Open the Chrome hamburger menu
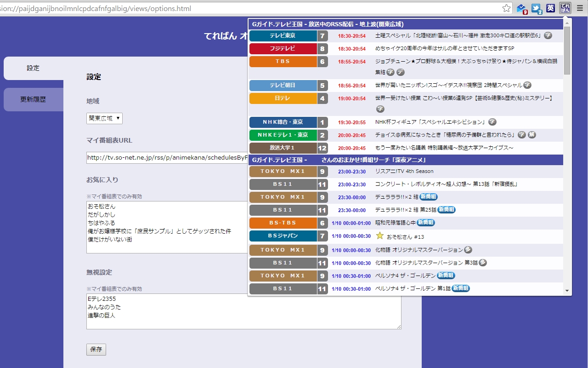The width and height of the screenshot is (588, 368). 579,8
